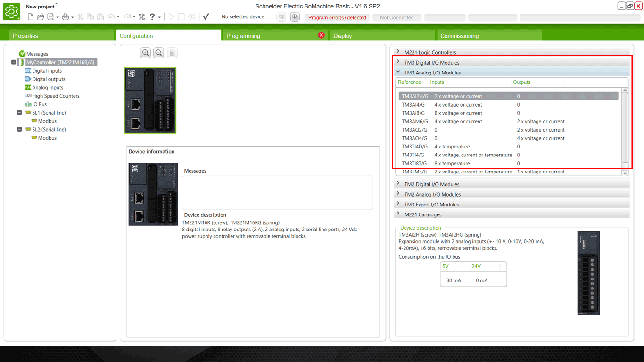Click the cut scissors icon
Image resolution: width=644 pixels, height=362 pixels.
(80, 17)
